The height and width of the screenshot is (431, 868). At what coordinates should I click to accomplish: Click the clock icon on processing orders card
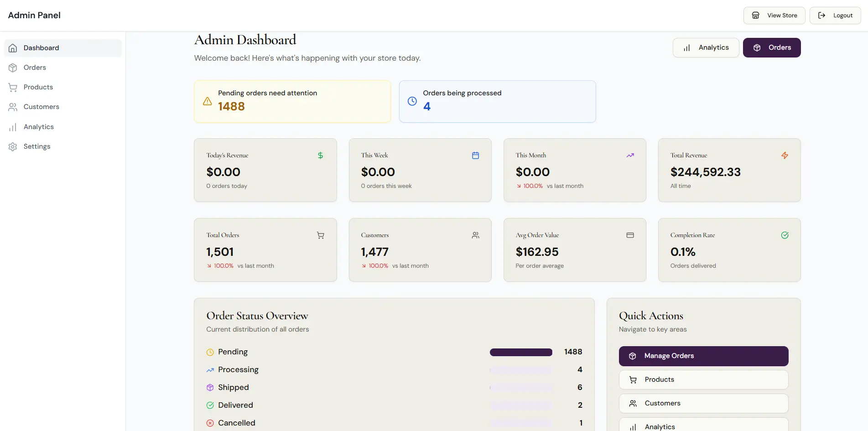coord(412,101)
